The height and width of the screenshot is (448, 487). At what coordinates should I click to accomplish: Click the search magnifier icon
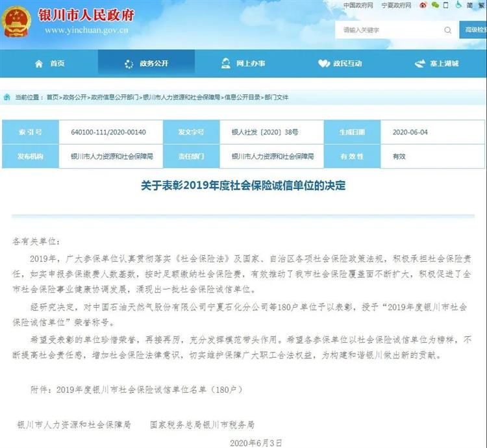point(447,30)
